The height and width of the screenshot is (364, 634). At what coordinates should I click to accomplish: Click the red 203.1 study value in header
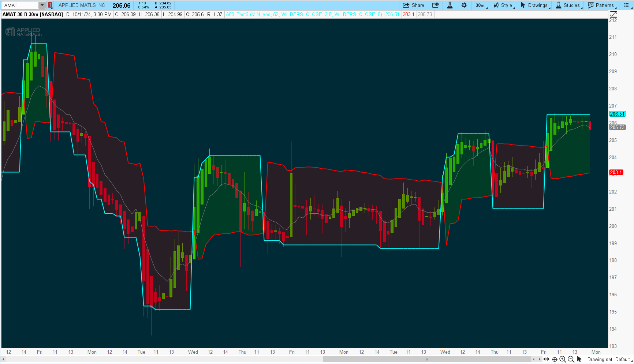pyautogui.click(x=408, y=14)
